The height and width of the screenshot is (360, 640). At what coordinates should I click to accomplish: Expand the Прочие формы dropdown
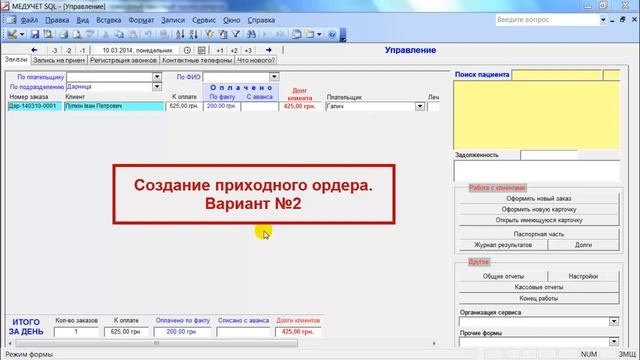pos(614,342)
